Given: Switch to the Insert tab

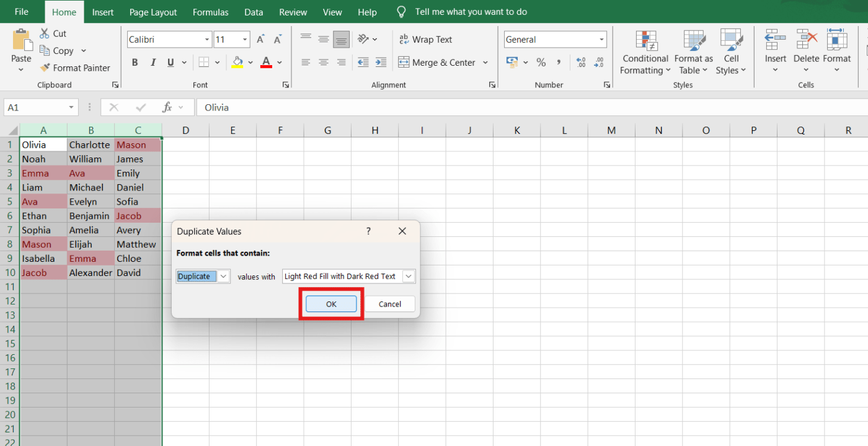Looking at the screenshot, I should pyautogui.click(x=102, y=12).
